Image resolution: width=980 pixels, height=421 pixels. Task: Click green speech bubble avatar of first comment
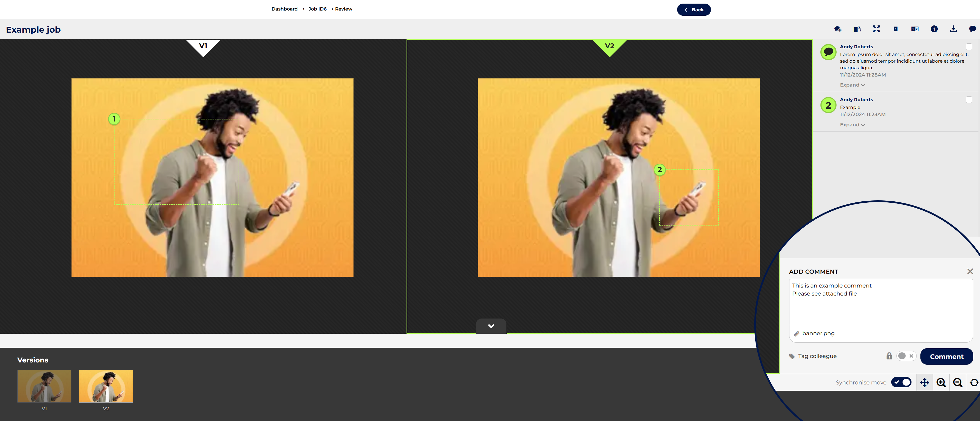tap(828, 52)
